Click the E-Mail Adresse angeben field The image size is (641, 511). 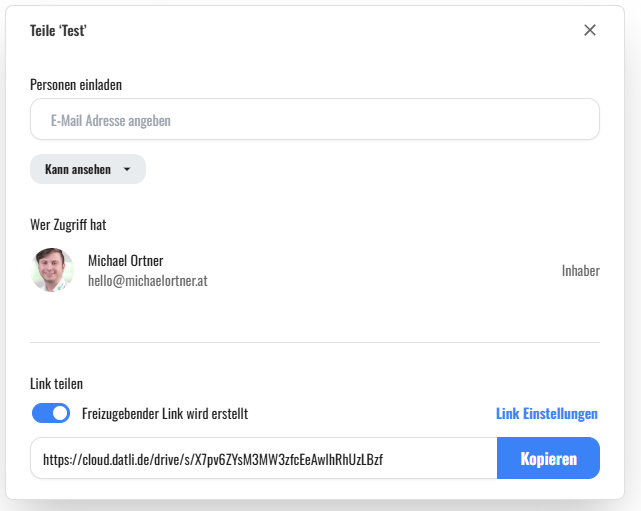click(314, 120)
